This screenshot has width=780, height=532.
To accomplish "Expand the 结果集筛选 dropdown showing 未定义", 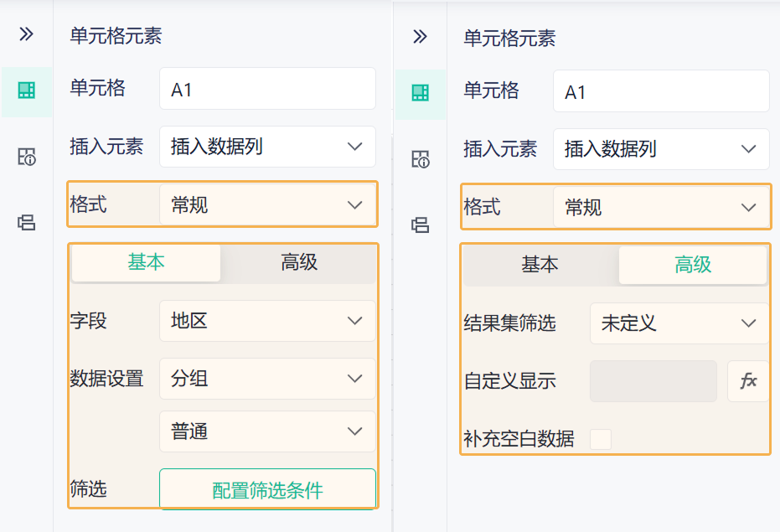I will (679, 323).
